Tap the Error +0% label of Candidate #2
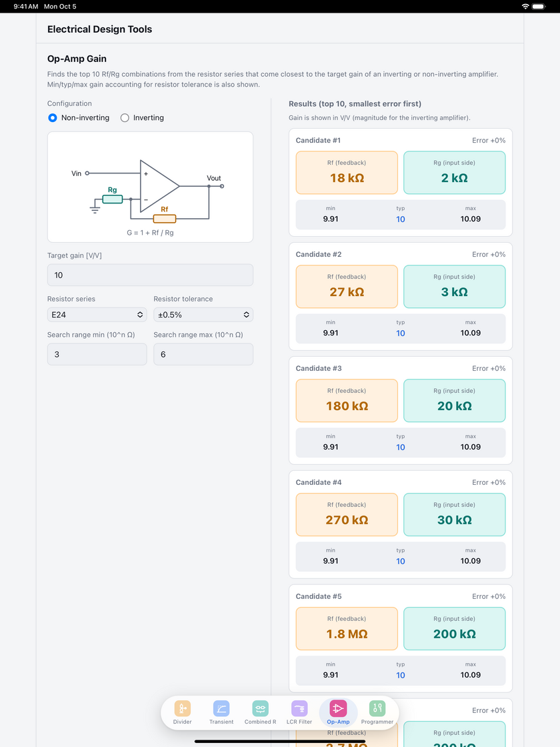 coord(489,254)
